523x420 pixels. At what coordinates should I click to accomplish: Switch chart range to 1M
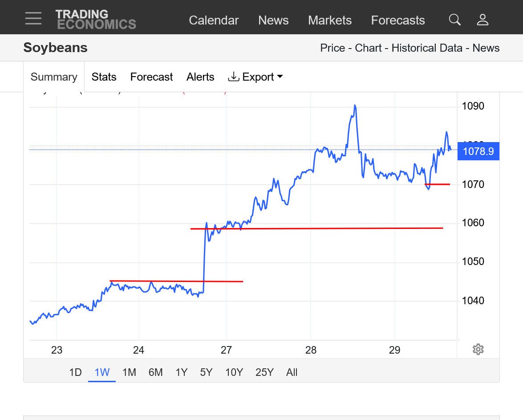click(129, 372)
